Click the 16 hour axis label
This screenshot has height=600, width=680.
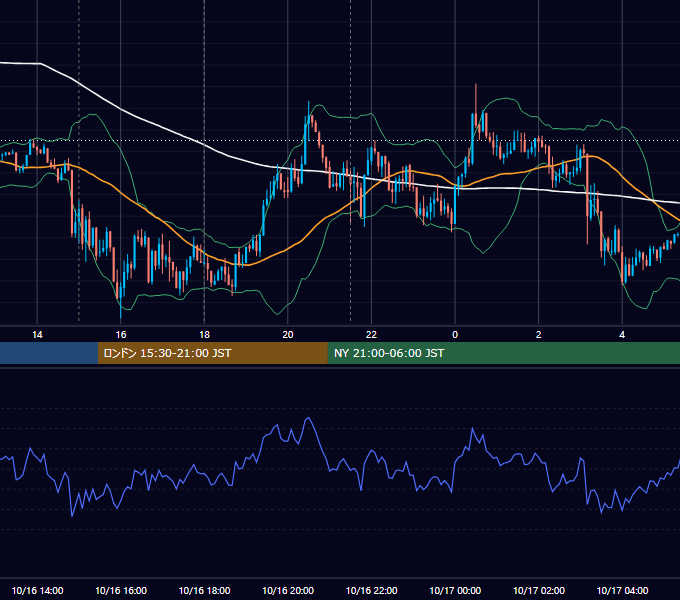click(x=121, y=335)
